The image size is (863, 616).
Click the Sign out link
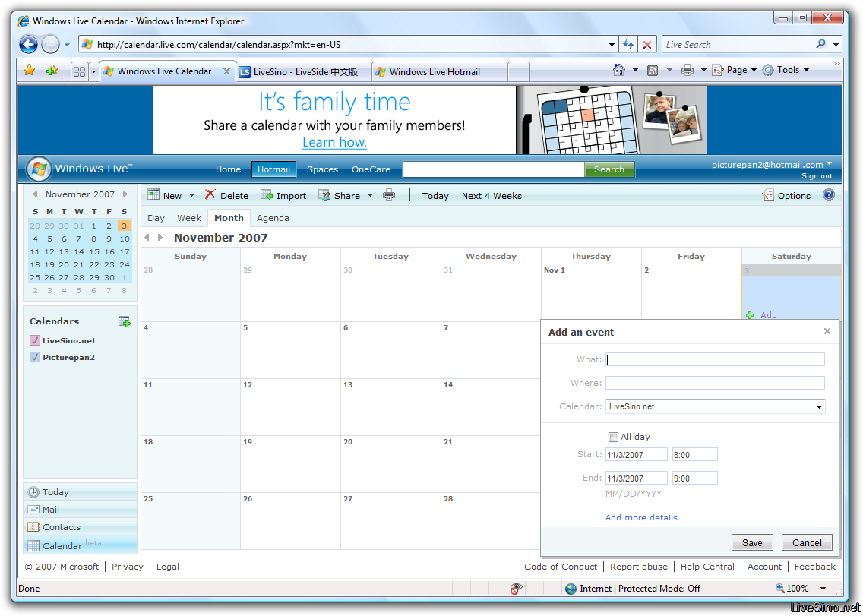(817, 176)
